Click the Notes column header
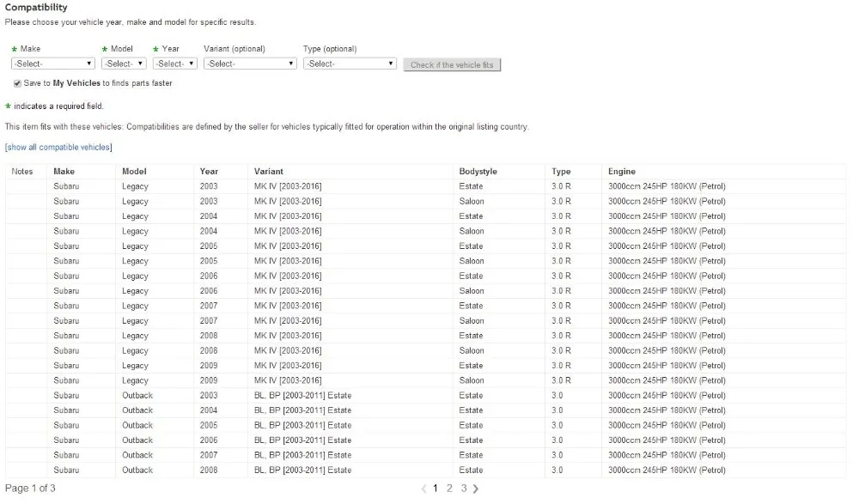The height and width of the screenshot is (504, 859). (22, 172)
